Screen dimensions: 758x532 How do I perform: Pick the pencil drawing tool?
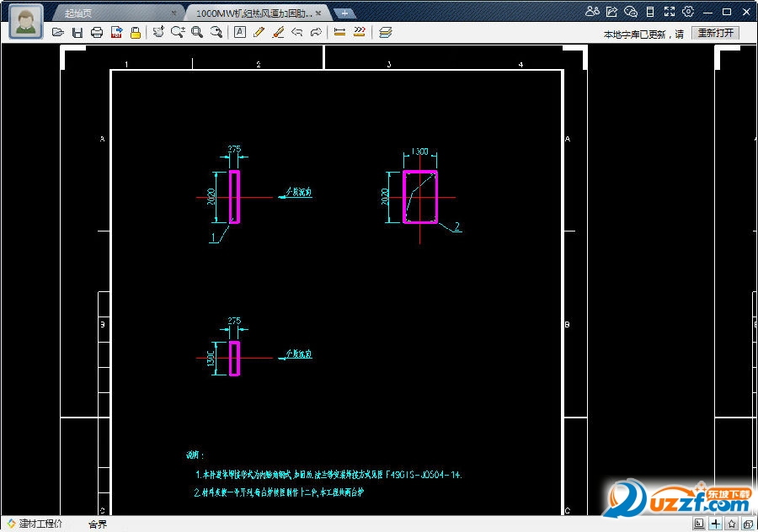click(x=259, y=32)
